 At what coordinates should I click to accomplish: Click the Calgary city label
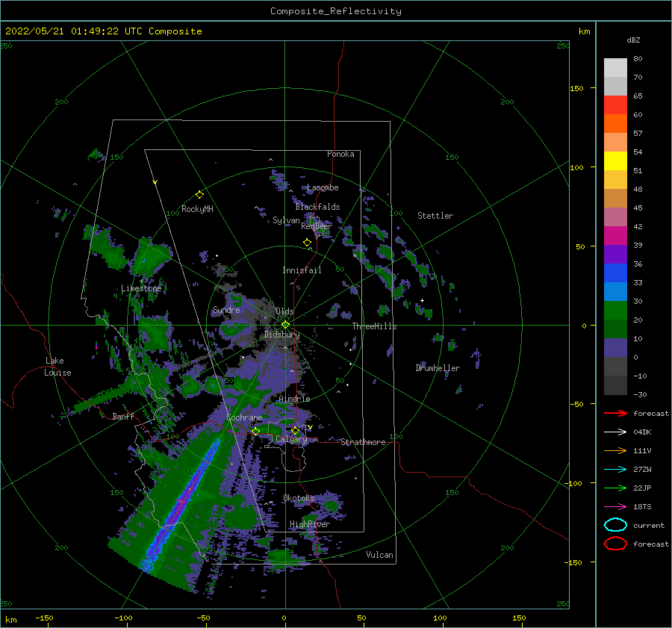[x=291, y=439]
